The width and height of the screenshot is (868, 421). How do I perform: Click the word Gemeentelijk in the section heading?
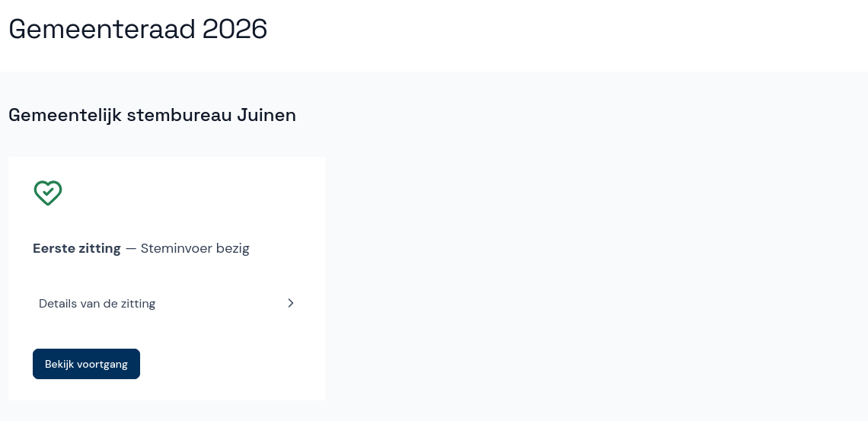click(x=65, y=115)
